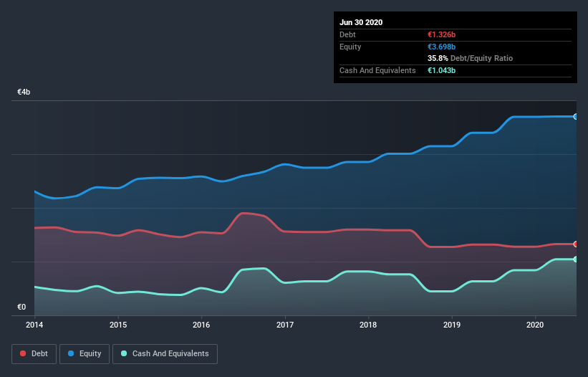The image size is (588, 377).
Task: Click the 2016 x-axis label
Action: (x=201, y=325)
